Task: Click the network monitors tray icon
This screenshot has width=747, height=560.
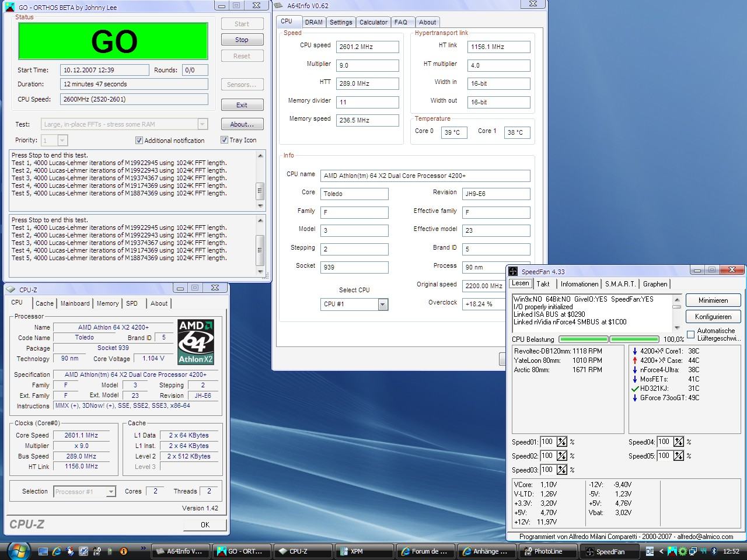Action: point(693,551)
